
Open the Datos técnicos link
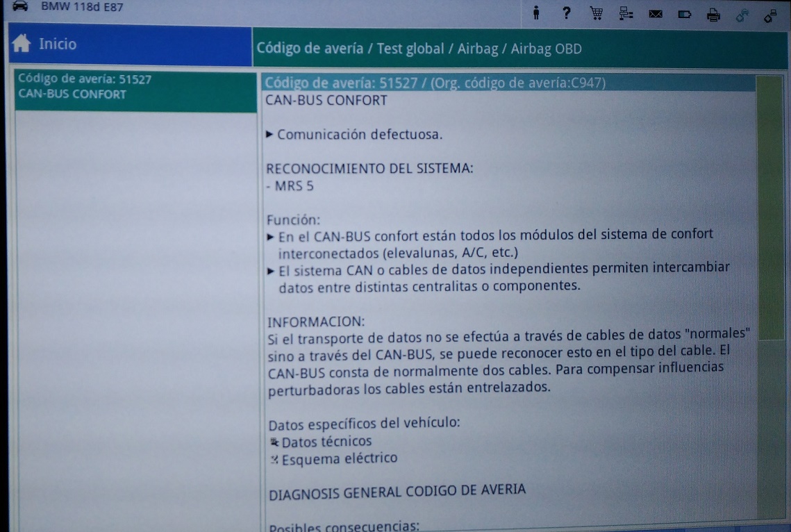pos(326,441)
